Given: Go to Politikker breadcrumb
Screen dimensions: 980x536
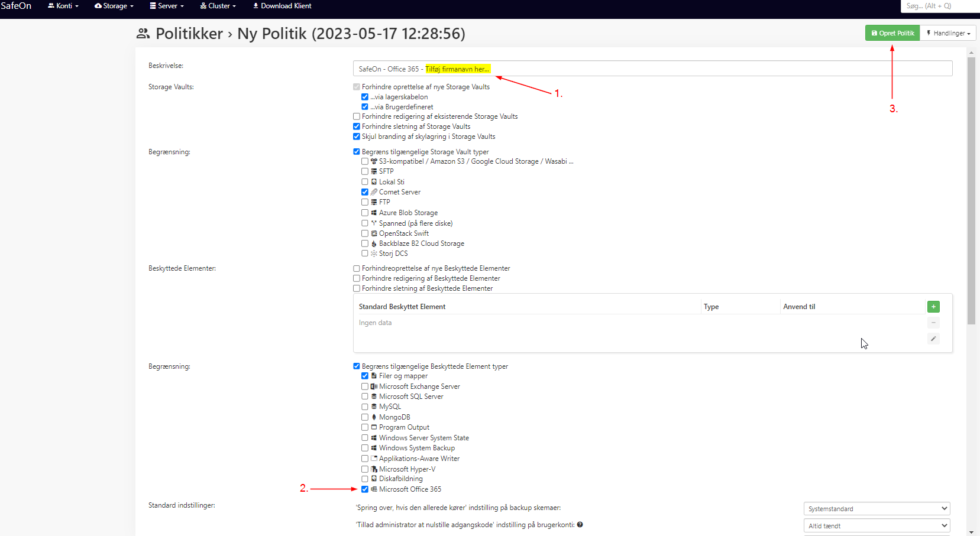Looking at the screenshot, I should point(189,34).
